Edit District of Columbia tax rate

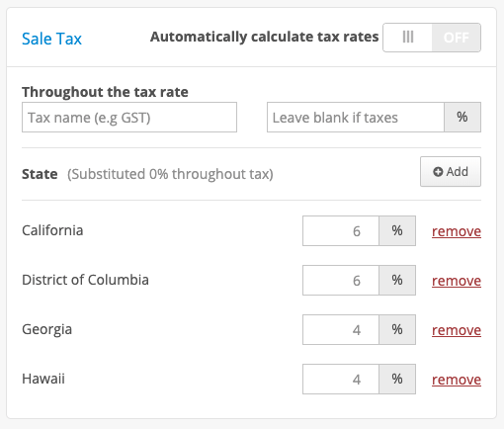pyautogui.click(x=341, y=281)
